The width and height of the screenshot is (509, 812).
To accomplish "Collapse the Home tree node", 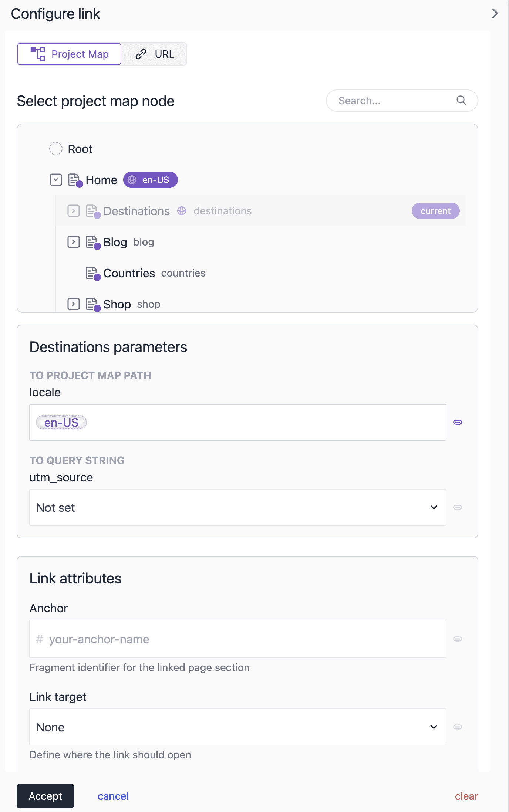I will point(56,180).
